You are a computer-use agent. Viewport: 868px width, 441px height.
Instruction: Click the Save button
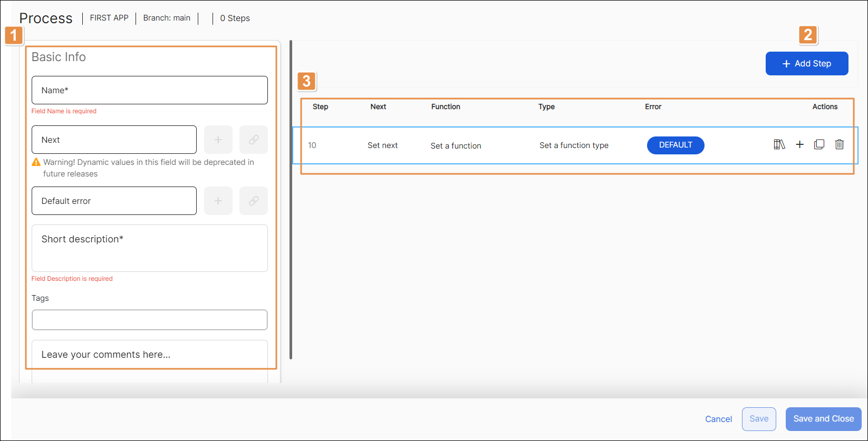click(x=759, y=419)
